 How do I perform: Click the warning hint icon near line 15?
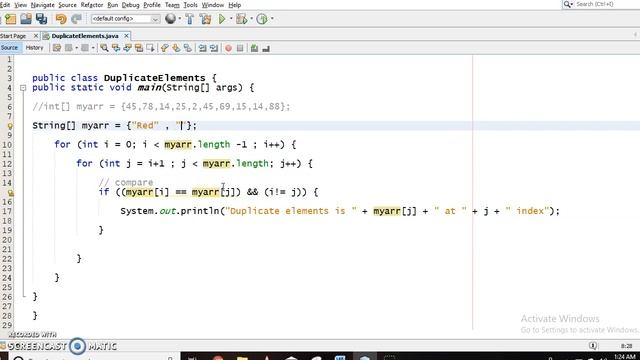click(10, 193)
